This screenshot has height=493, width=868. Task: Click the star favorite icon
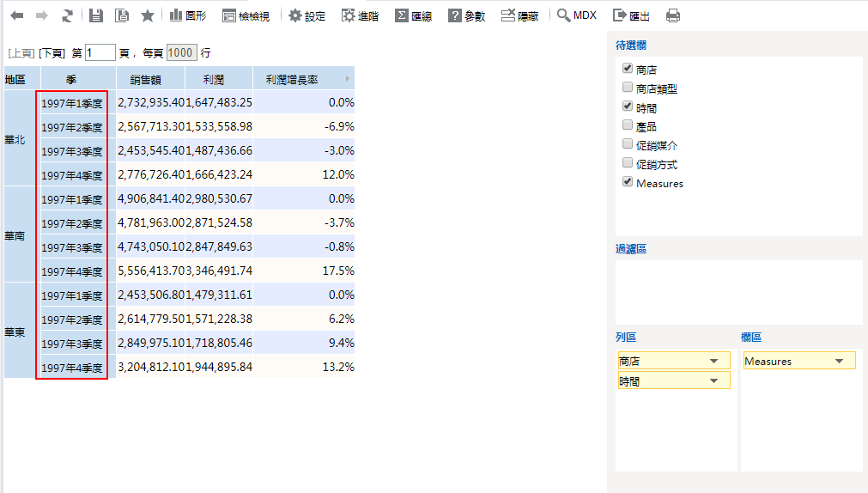click(x=147, y=15)
